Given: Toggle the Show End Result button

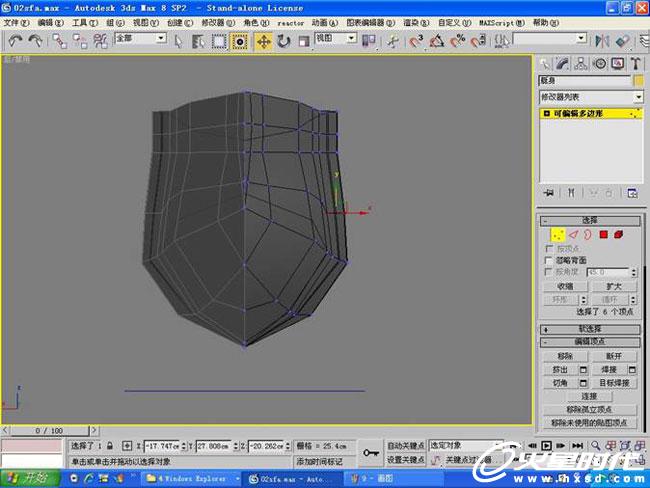Looking at the screenshot, I should tap(571, 193).
